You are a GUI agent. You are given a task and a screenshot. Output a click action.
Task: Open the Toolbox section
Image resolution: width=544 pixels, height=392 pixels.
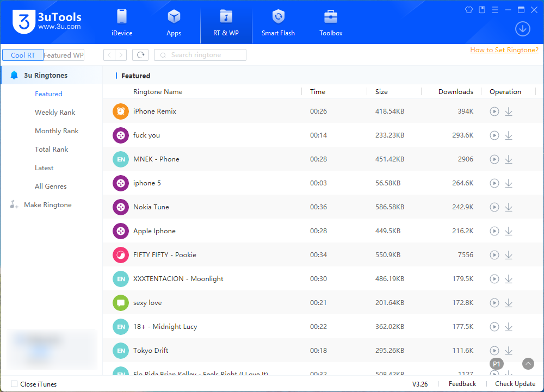[x=331, y=23]
